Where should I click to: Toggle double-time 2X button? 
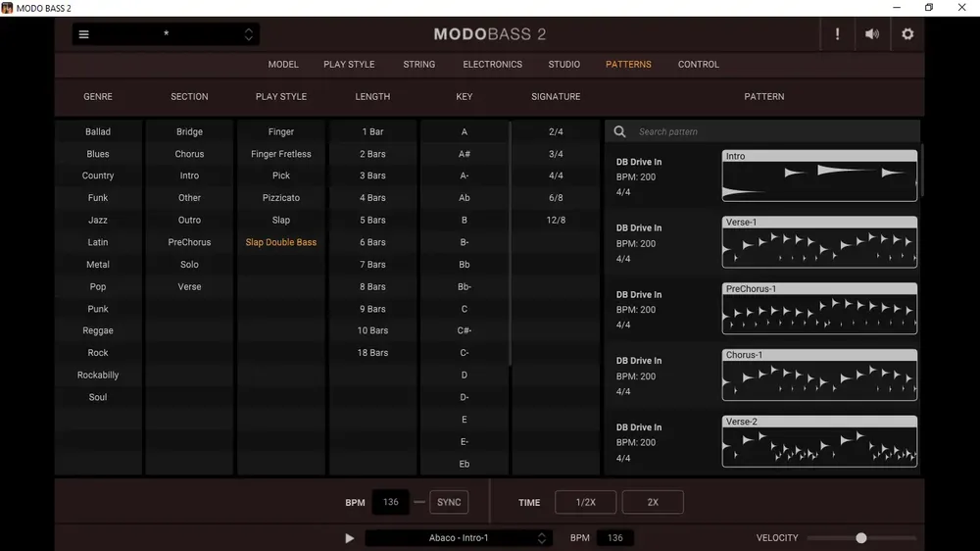click(653, 502)
